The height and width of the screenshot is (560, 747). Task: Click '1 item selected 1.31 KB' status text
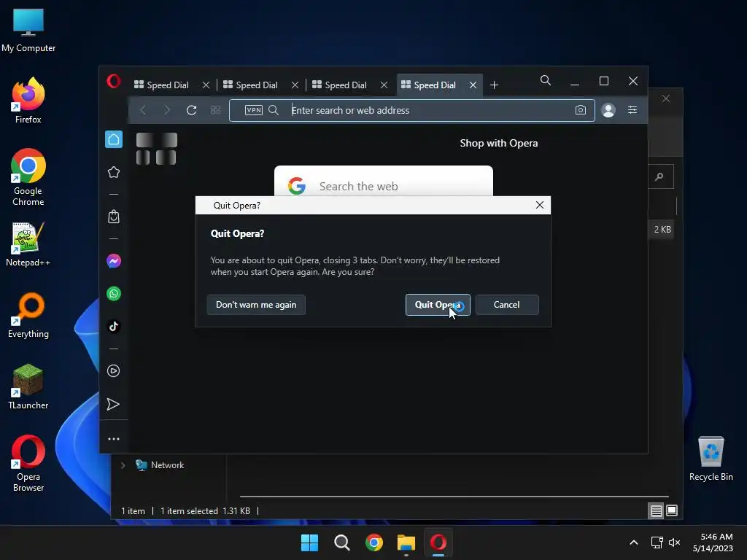(x=205, y=511)
